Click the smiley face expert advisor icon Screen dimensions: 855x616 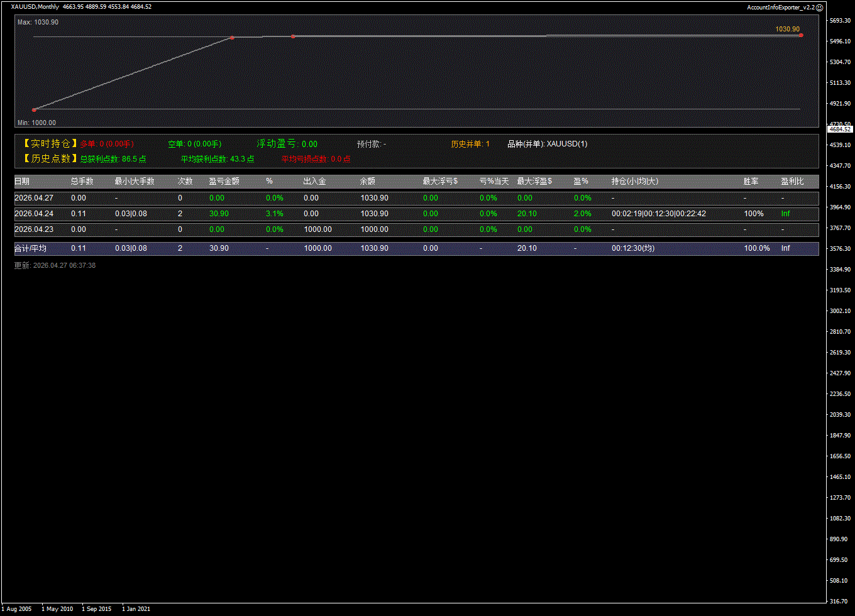(819, 7)
